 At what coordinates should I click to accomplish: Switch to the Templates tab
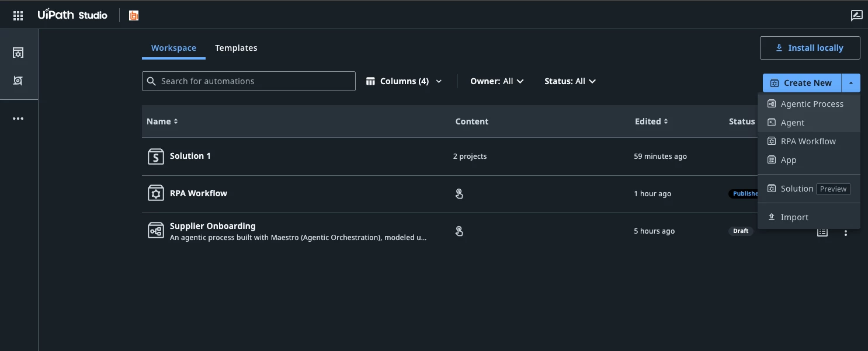click(236, 48)
